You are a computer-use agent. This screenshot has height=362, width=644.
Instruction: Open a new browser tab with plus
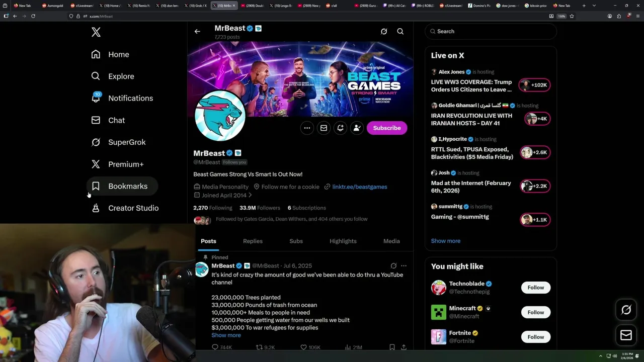tap(584, 6)
